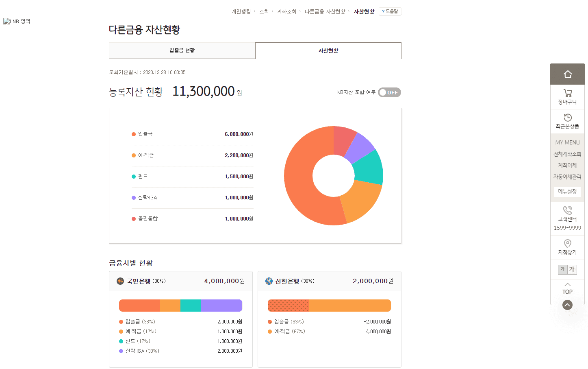This screenshot has width=588, height=369.
Task: Click the 신한은행 (30%) card header
Action: click(x=330, y=281)
